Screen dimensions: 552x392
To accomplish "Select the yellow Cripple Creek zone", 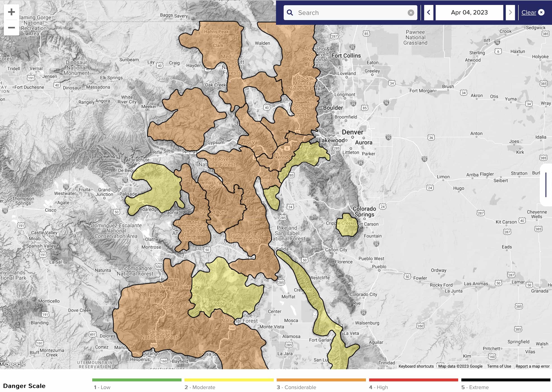I will [347, 225].
